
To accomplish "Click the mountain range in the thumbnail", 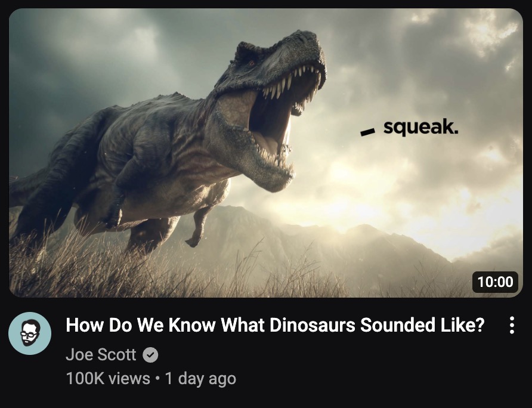I will [x=334, y=239].
